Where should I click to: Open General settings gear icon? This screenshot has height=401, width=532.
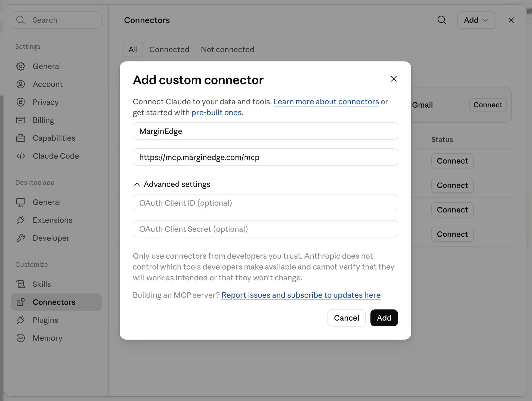pyautogui.click(x=21, y=66)
